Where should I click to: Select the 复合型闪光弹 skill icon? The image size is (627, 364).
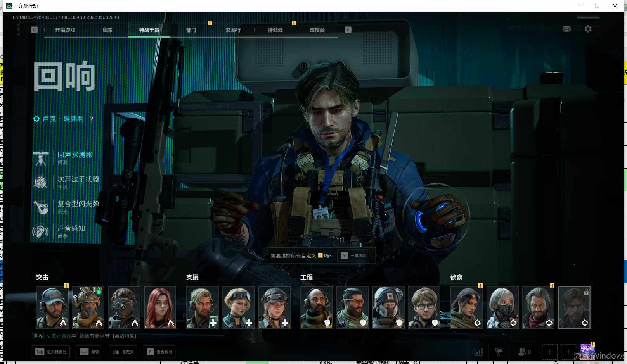click(41, 207)
